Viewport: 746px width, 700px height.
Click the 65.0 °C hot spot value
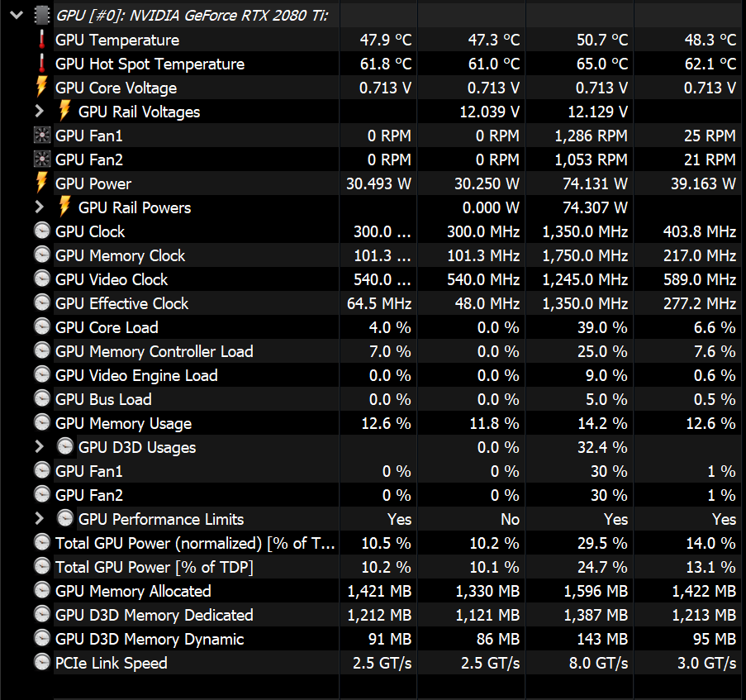coord(602,64)
